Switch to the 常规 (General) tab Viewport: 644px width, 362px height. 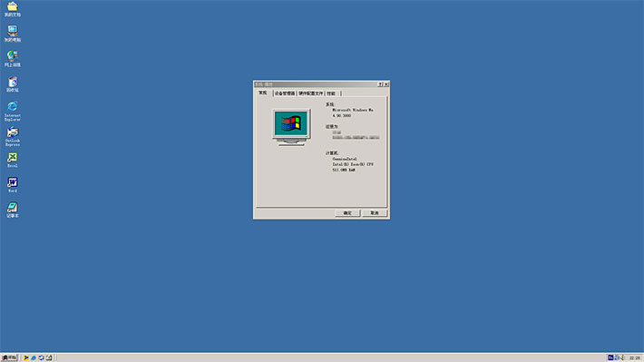[x=263, y=93]
